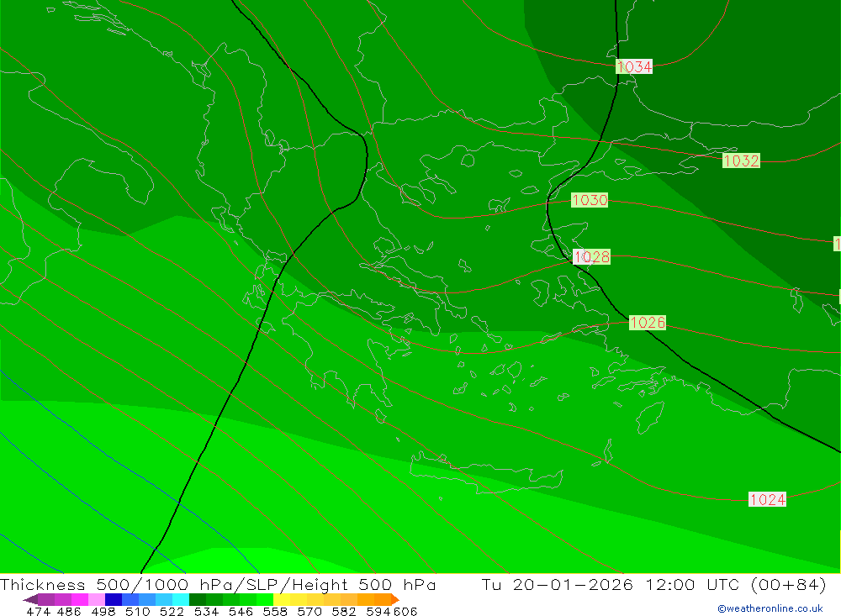
Task: Click the 486 legend value
Action: (69, 611)
